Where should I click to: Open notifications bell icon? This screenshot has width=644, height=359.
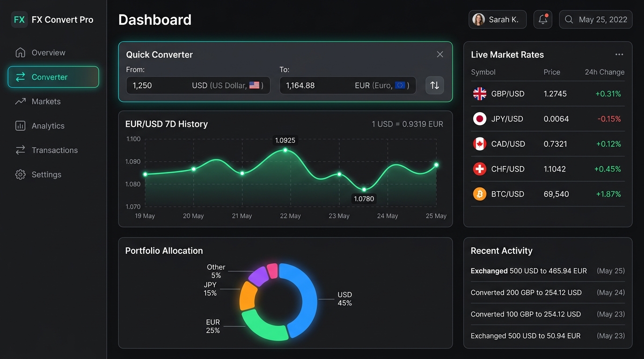coord(543,20)
